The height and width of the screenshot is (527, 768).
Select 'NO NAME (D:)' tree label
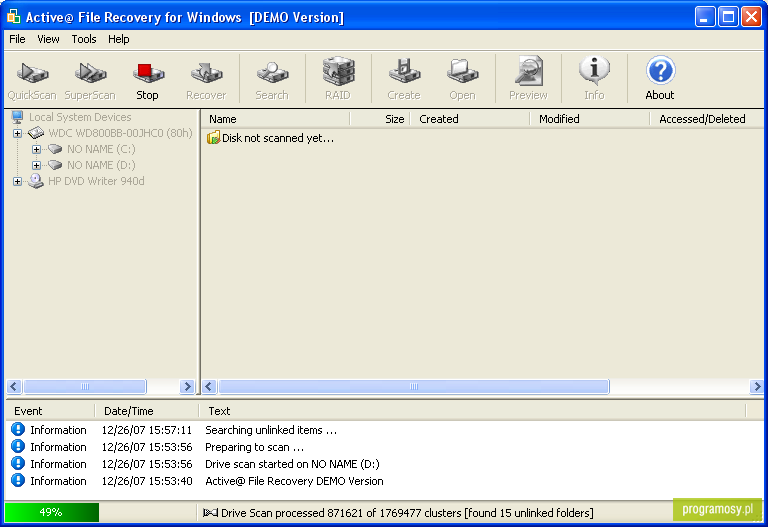[101, 165]
